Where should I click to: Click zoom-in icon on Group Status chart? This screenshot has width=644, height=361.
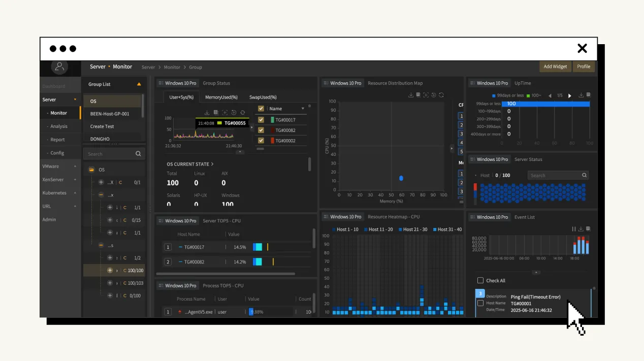(234, 113)
